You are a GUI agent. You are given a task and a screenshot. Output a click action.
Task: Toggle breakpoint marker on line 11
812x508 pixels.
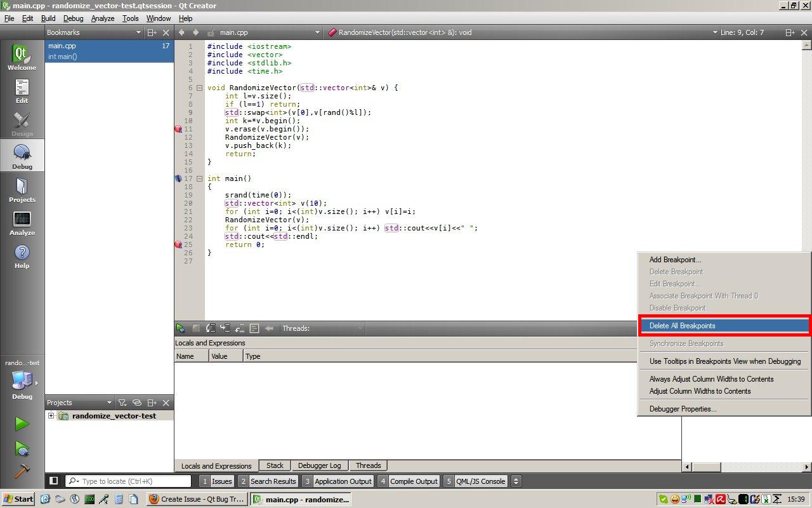(178, 129)
